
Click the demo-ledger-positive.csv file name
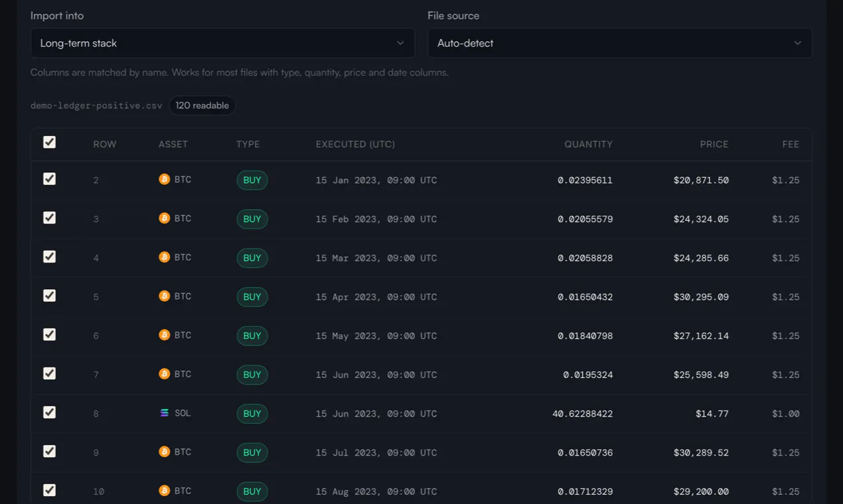96,105
